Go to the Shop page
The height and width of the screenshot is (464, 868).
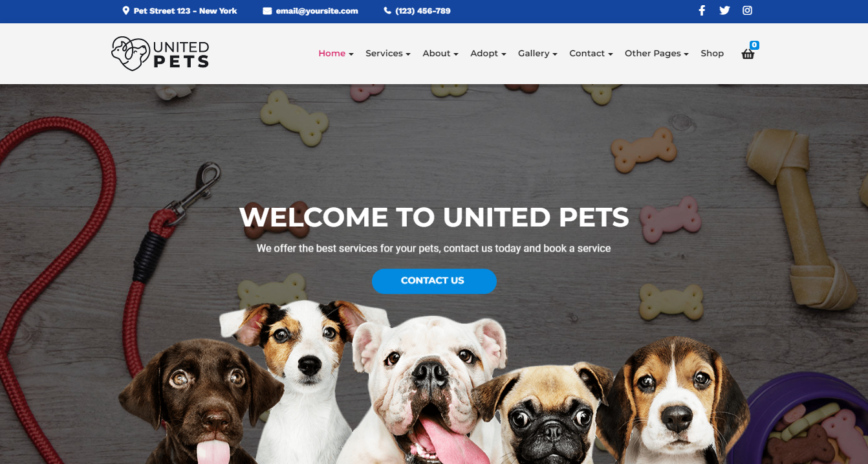tap(712, 54)
